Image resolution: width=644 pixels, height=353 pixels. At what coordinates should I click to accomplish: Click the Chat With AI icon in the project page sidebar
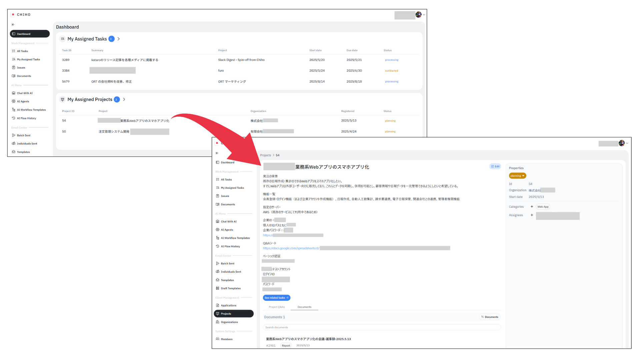(218, 221)
